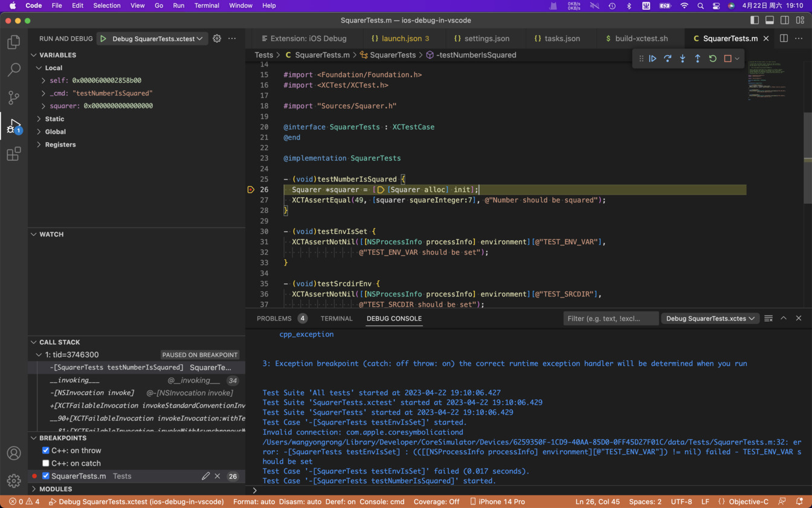Expand the Static scope
The width and height of the screenshot is (812, 508).
[x=39, y=119]
